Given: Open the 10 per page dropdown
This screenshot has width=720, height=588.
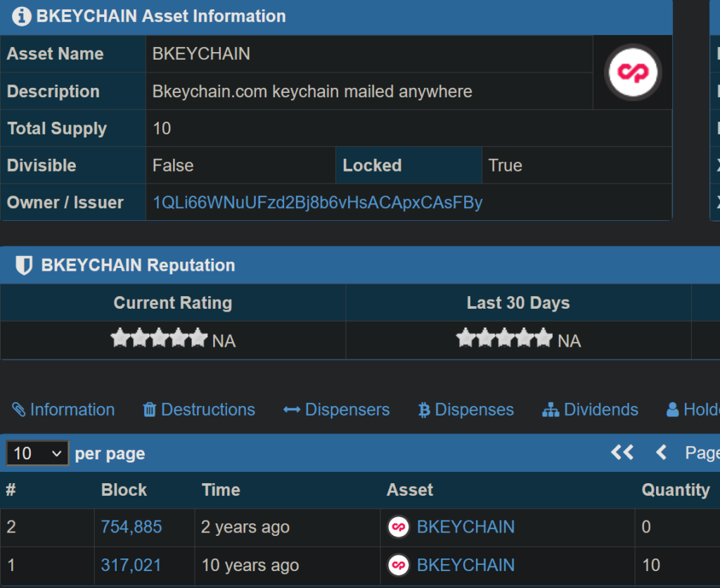Looking at the screenshot, I should pos(37,454).
